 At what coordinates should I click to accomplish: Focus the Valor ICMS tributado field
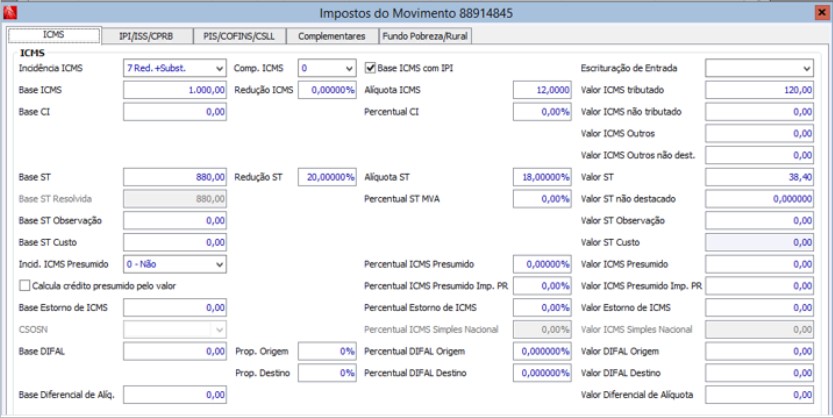pos(760,90)
